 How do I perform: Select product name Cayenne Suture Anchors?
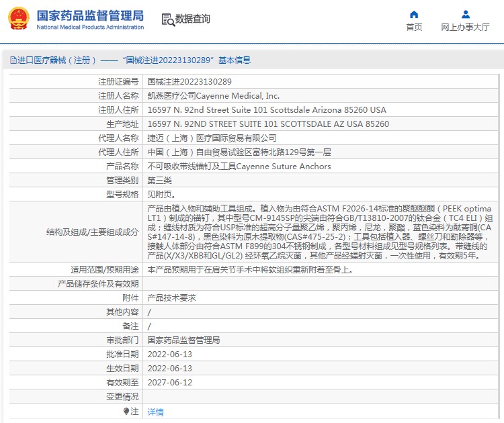point(239,167)
